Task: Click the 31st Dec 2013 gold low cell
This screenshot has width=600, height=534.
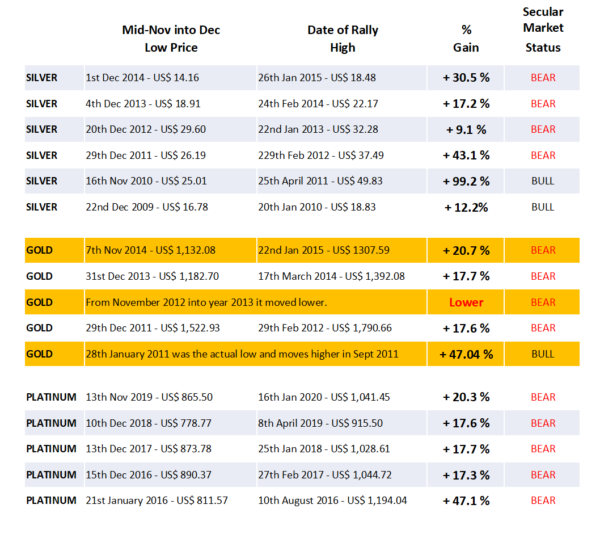Action: coord(170,276)
